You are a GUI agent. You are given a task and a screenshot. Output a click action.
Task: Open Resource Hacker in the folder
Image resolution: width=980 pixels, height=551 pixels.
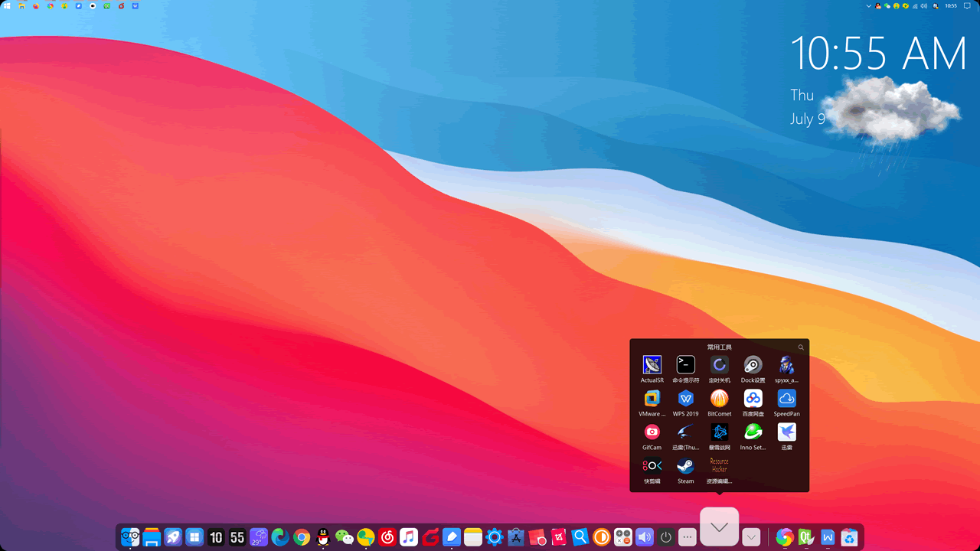[719, 465]
